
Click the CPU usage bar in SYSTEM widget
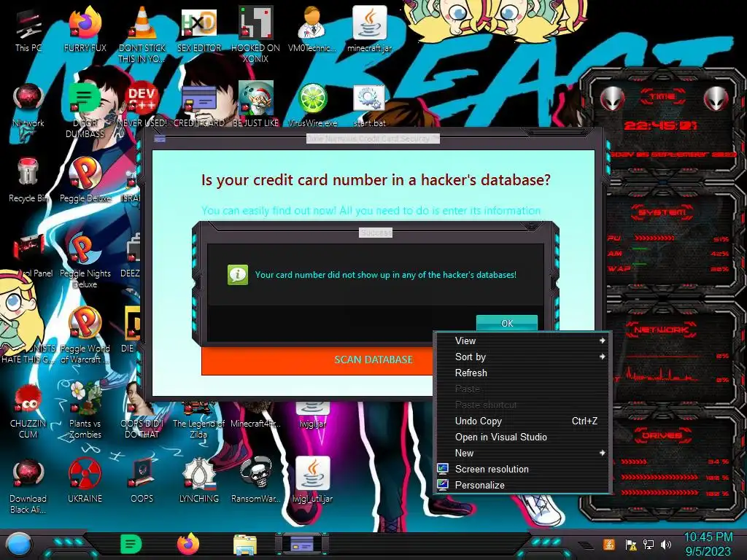654,238
